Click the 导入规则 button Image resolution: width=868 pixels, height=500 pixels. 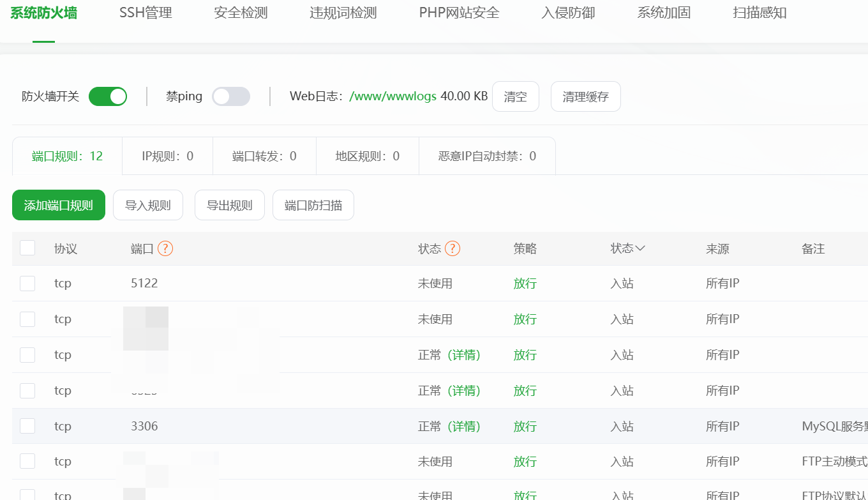(x=148, y=205)
